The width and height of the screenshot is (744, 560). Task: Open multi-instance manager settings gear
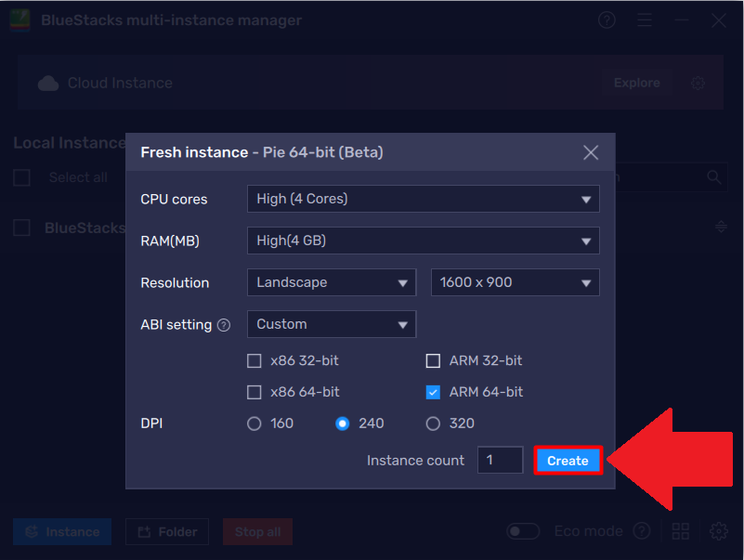tap(718, 531)
